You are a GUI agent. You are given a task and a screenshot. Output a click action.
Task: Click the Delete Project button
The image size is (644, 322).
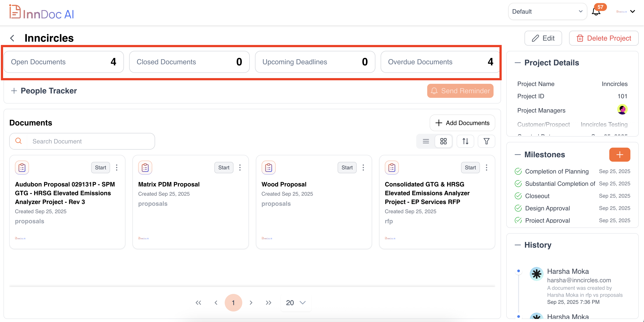[x=604, y=38]
